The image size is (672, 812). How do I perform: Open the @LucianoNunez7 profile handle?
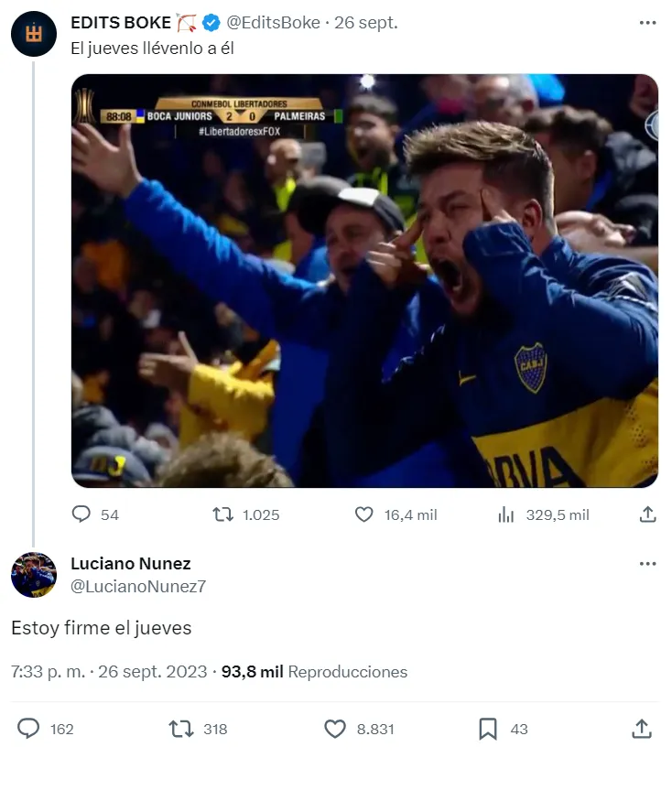pyautogui.click(x=137, y=587)
